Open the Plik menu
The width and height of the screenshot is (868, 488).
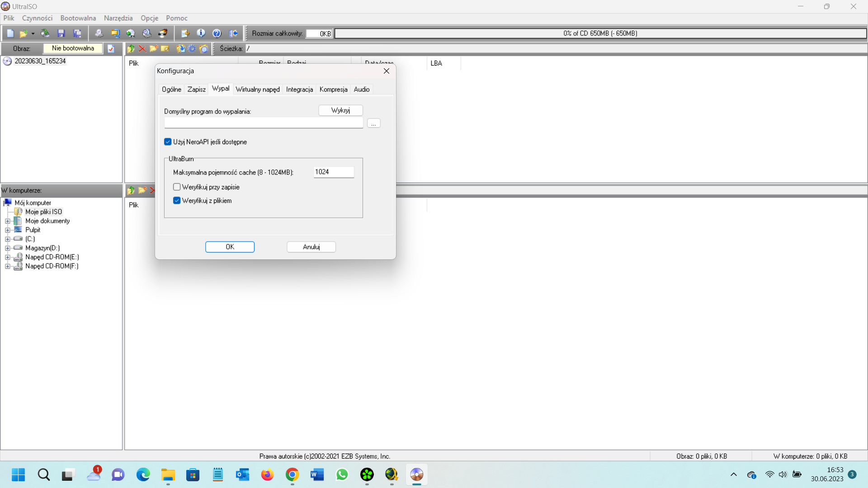9,18
